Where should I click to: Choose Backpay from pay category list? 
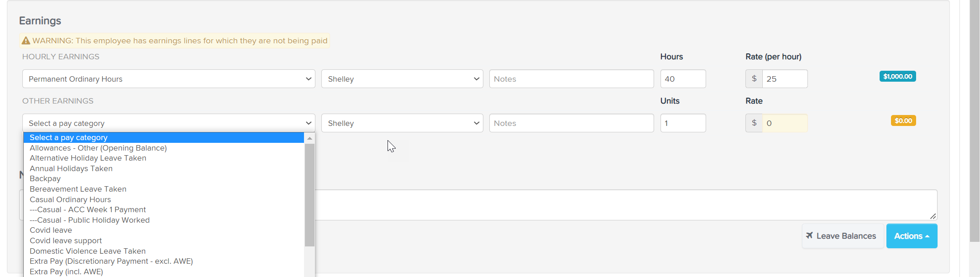click(x=45, y=178)
